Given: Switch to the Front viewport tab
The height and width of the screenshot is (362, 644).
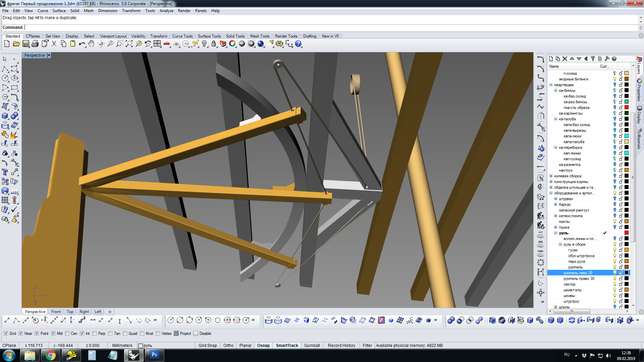Looking at the screenshot, I should click(x=56, y=312).
